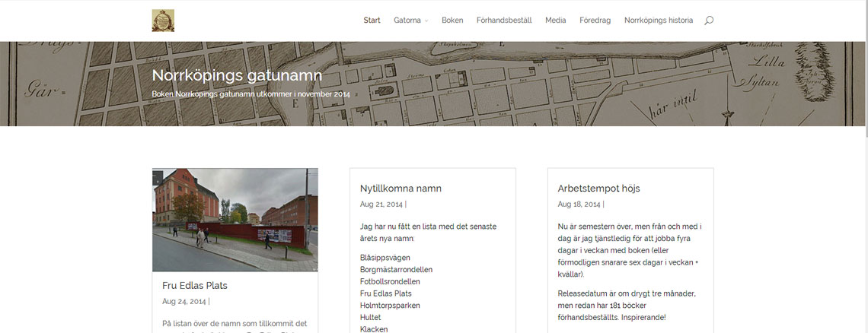Go to the Start menu item
This screenshot has height=333, width=868.
pyautogui.click(x=372, y=21)
